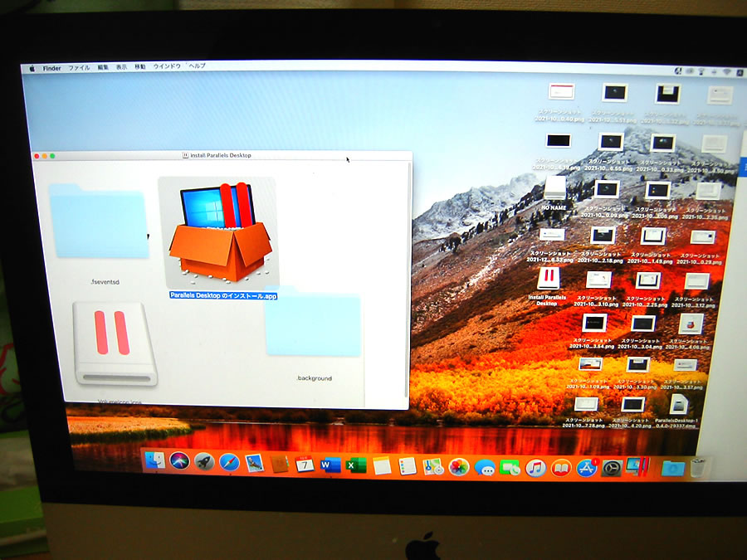
Task: Select screenshot 2021-10...3.57.png thumbnail
Action: pos(685,365)
